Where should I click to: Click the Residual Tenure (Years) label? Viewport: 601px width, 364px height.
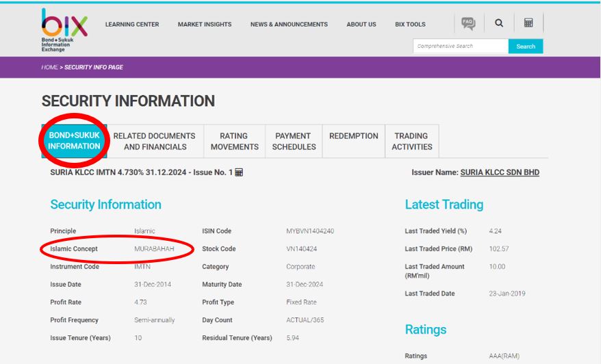point(237,338)
